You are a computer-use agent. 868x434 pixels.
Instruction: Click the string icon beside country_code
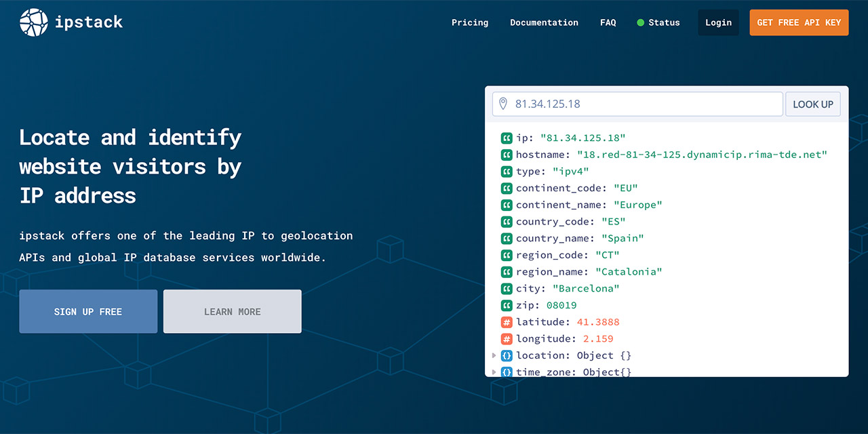(507, 222)
